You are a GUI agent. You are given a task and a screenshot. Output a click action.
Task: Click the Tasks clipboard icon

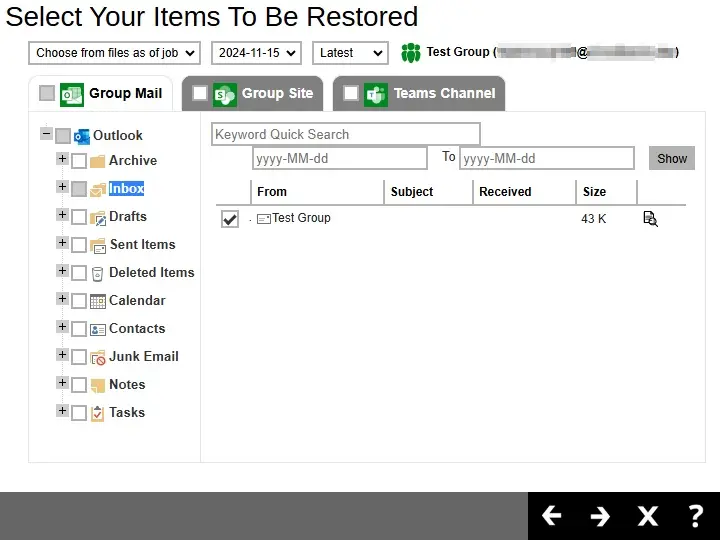[x=97, y=414]
